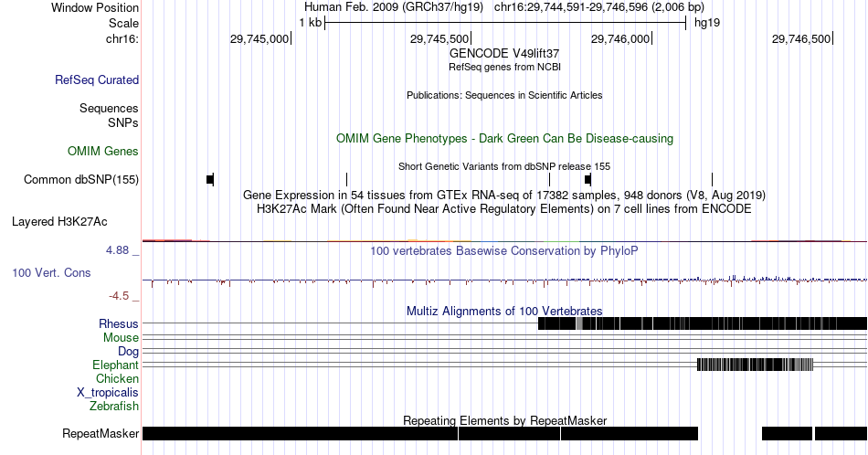Click the GENCODE V49lift37 track title
Image resolution: width=868 pixels, height=455 pixels.
(504, 53)
